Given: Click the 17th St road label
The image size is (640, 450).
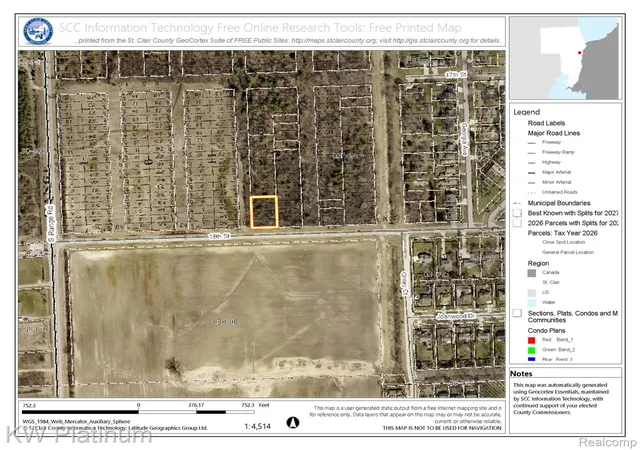Looking at the screenshot, I should click(x=456, y=75).
